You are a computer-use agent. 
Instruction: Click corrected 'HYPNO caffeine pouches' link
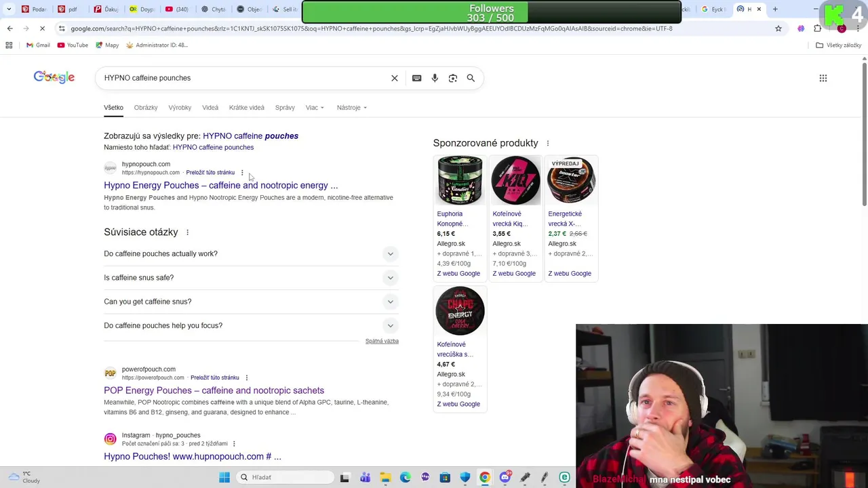point(250,136)
